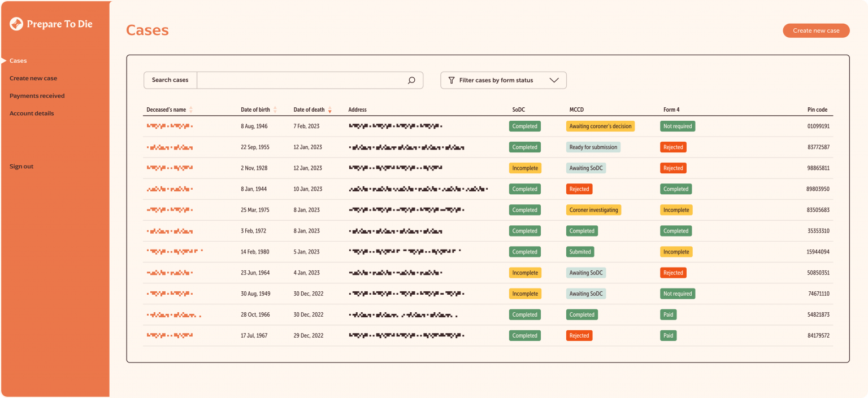
Task: Click pin code 84179572 row
Action: (818, 336)
